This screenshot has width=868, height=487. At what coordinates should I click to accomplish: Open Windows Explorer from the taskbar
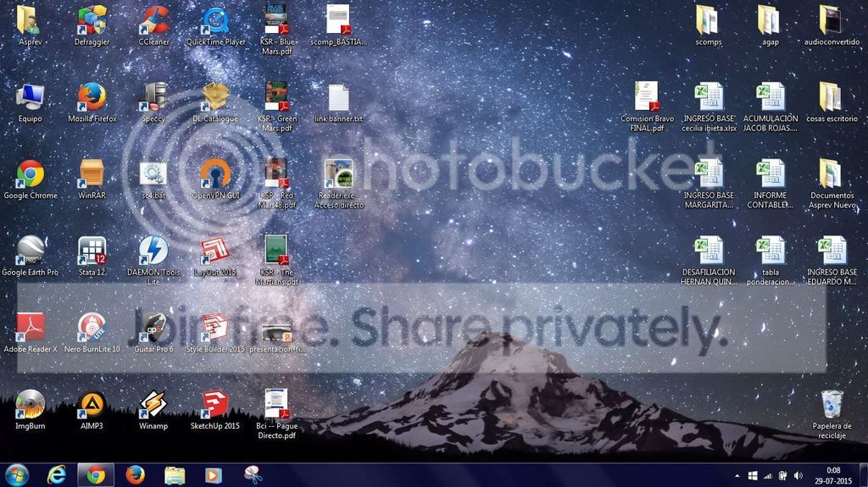coord(175,475)
